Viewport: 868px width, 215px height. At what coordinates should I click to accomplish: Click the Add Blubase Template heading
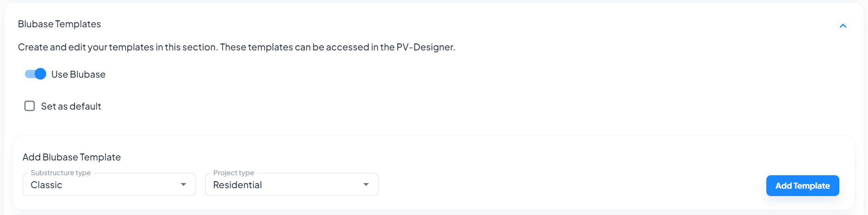tap(72, 157)
